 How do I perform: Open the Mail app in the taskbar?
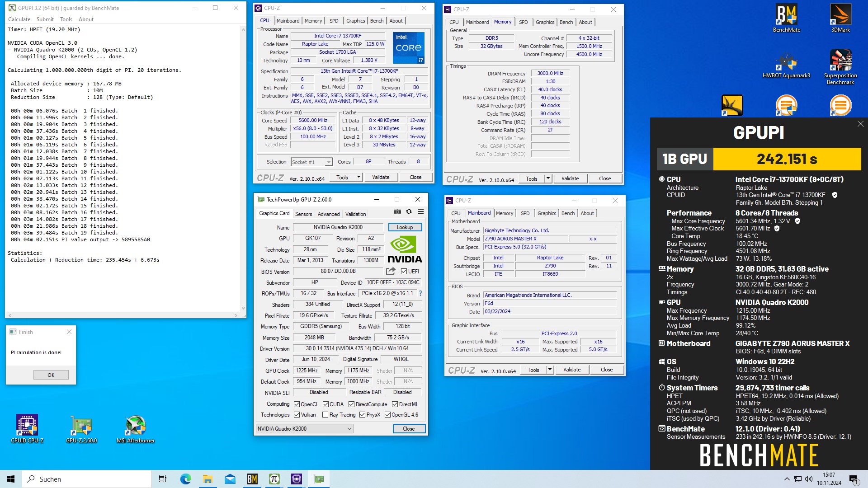click(230, 479)
